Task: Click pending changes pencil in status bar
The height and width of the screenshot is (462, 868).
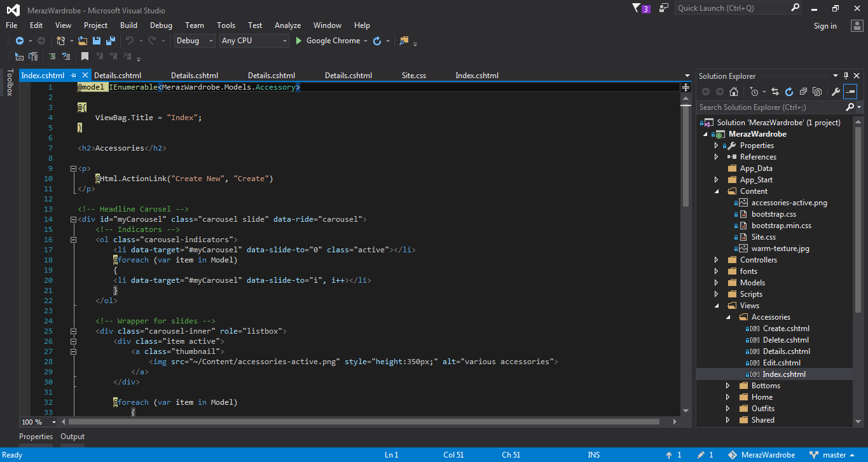Action: [701, 455]
